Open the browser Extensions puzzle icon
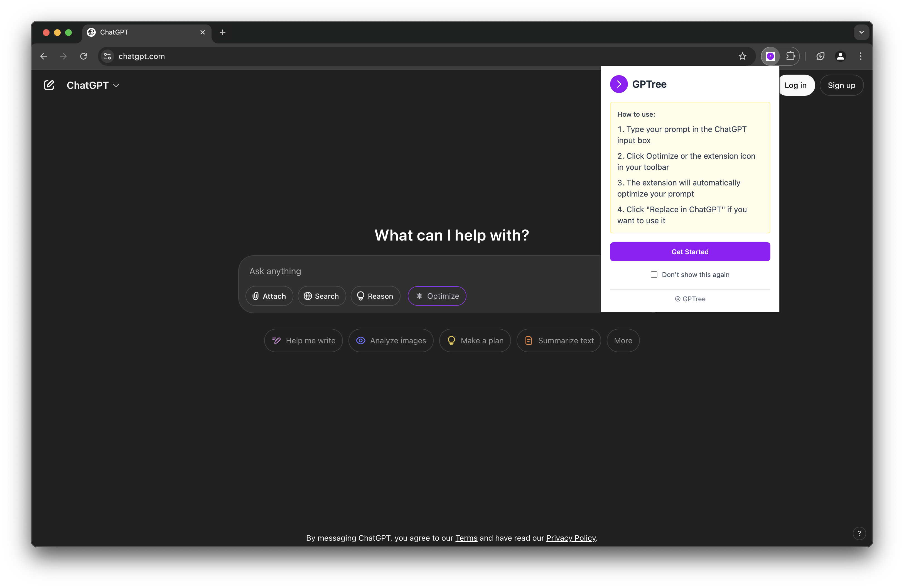The height and width of the screenshot is (588, 904). pos(790,56)
